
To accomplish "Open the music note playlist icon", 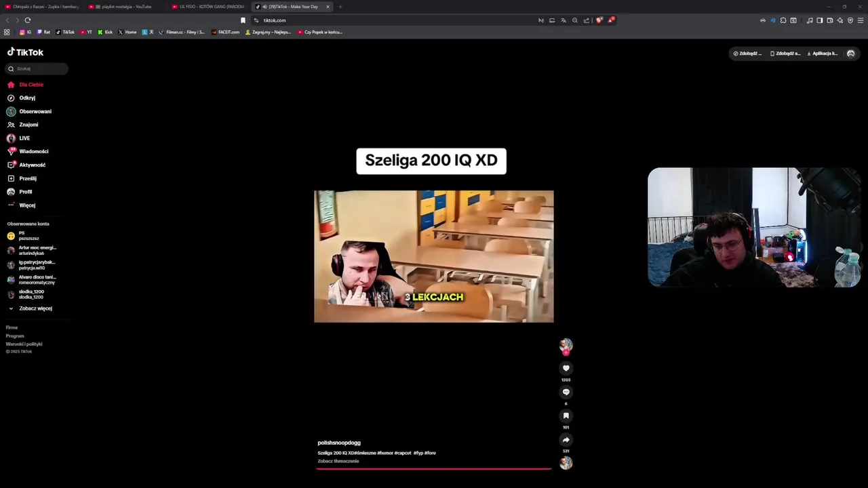I will pyautogui.click(x=810, y=20).
